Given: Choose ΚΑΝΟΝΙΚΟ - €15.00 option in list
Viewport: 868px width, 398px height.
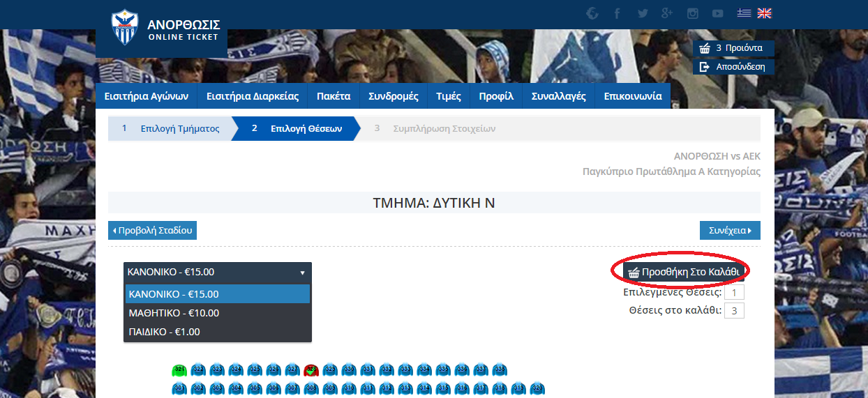Looking at the screenshot, I should (x=218, y=294).
